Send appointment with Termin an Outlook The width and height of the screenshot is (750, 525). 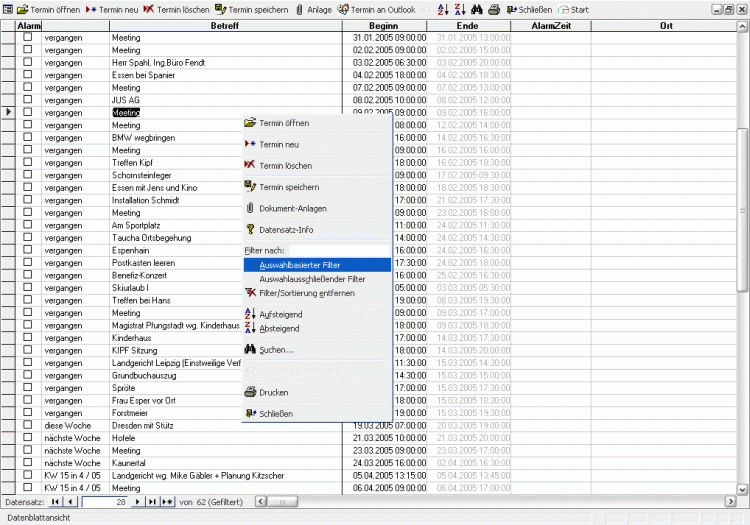[376, 9]
